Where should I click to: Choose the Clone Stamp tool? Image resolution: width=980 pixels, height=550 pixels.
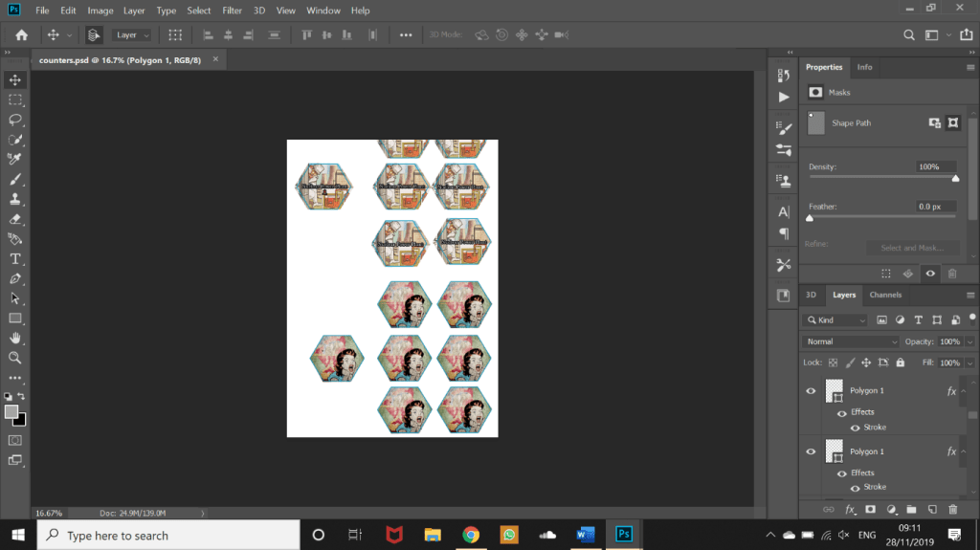pos(15,199)
